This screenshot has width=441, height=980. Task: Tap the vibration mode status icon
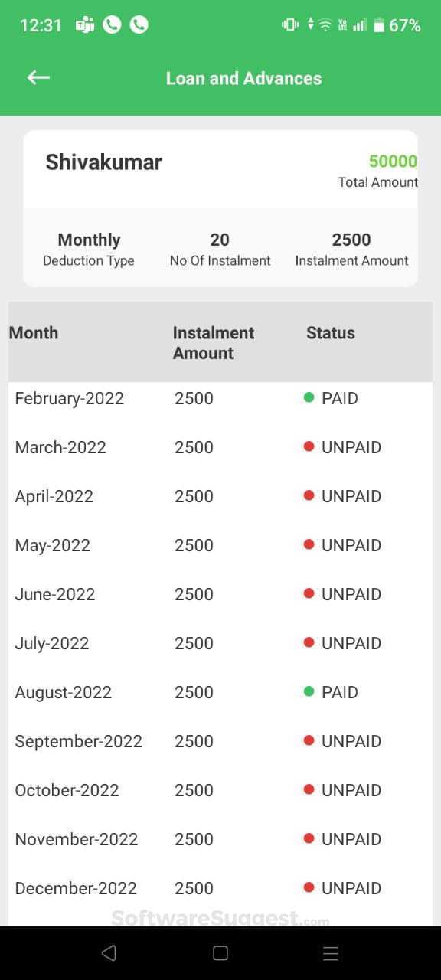289,24
